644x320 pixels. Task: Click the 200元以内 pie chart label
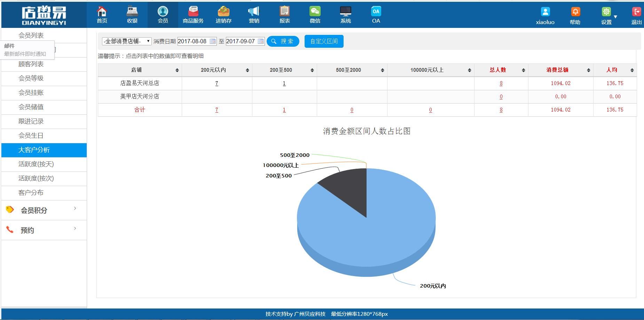[x=433, y=286]
